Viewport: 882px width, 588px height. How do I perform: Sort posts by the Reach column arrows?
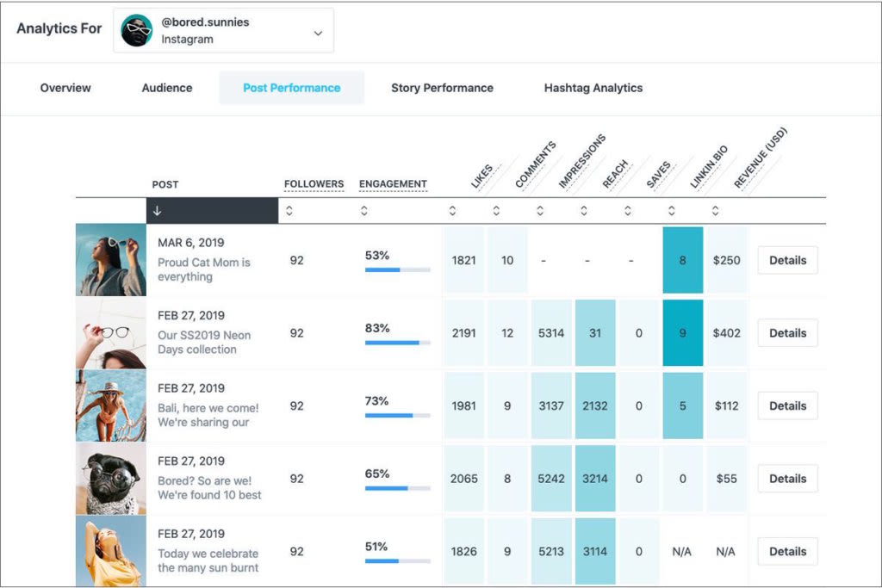click(x=584, y=211)
